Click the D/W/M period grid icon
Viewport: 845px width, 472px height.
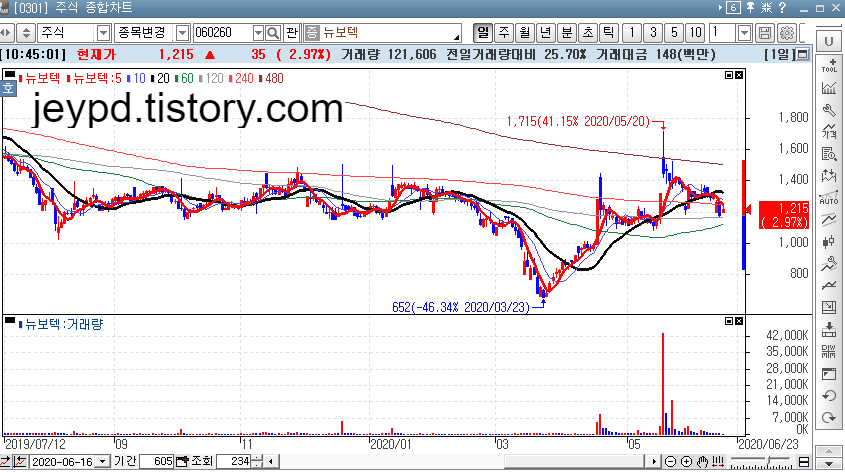[x=829, y=352]
